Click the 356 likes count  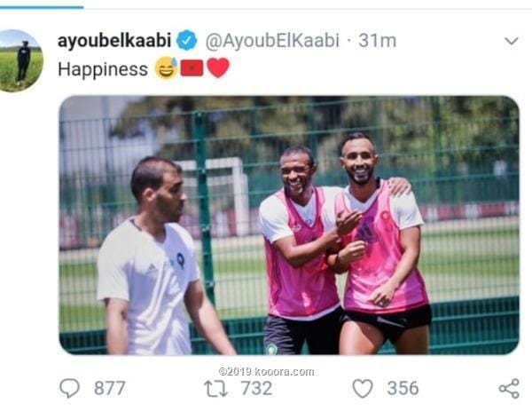[x=403, y=388]
